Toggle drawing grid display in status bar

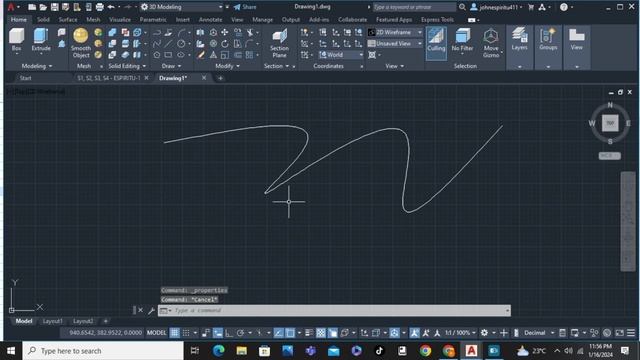pyautogui.click(x=175, y=333)
